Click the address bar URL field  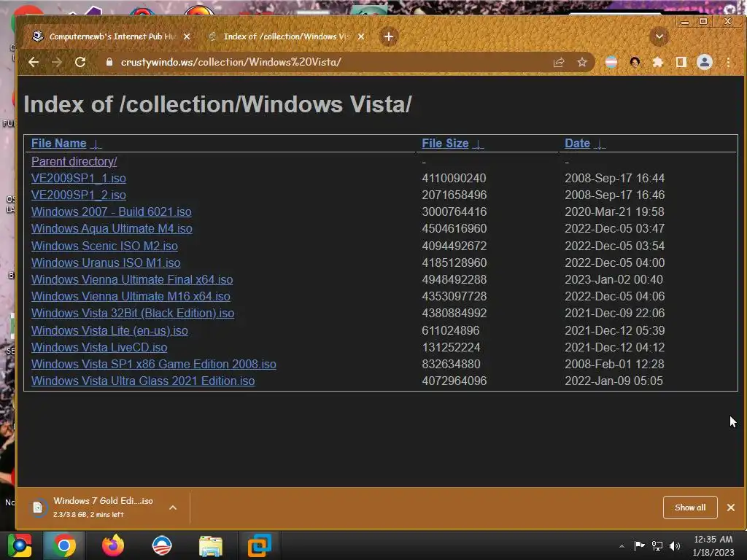[x=329, y=62]
